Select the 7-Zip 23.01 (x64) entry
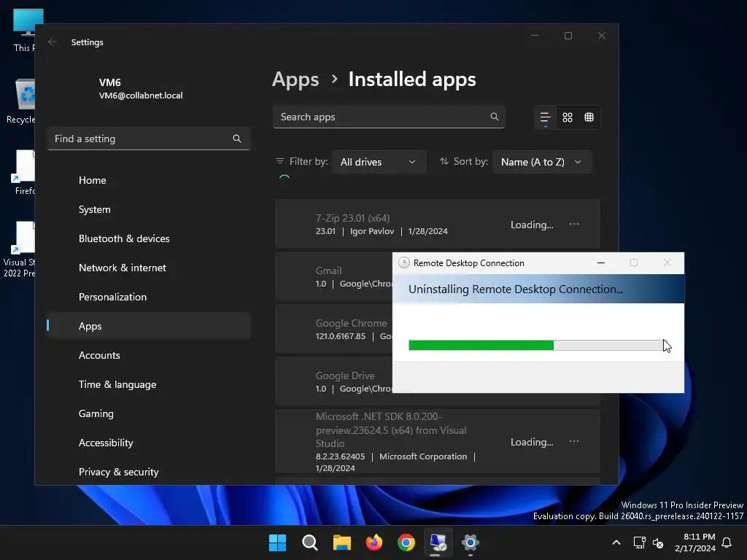This screenshot has width=747, height=560. pos(438,225)
